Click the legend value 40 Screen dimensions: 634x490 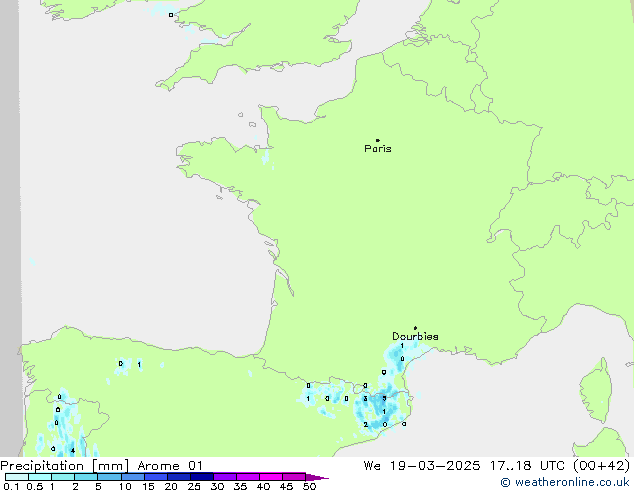tap(264, 486)
